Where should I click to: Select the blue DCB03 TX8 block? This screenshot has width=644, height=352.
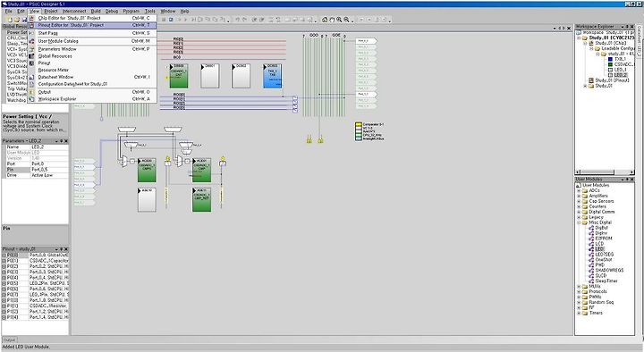pos(272,76)
